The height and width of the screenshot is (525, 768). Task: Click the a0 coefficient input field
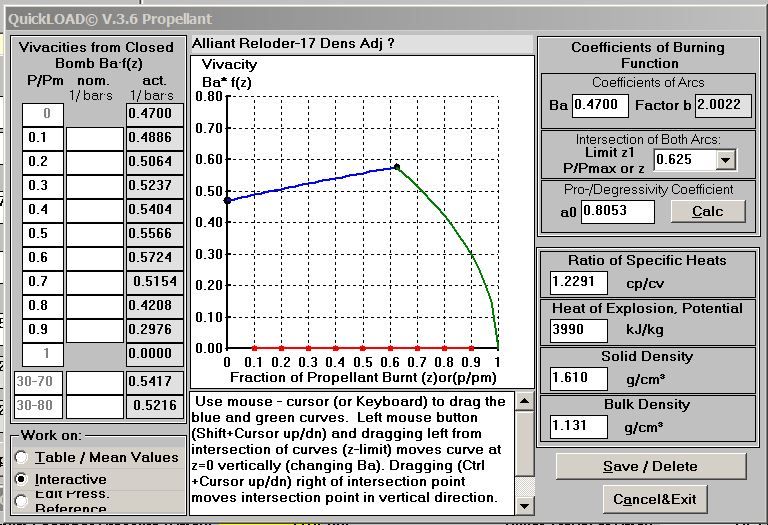[x=618, y=211]
